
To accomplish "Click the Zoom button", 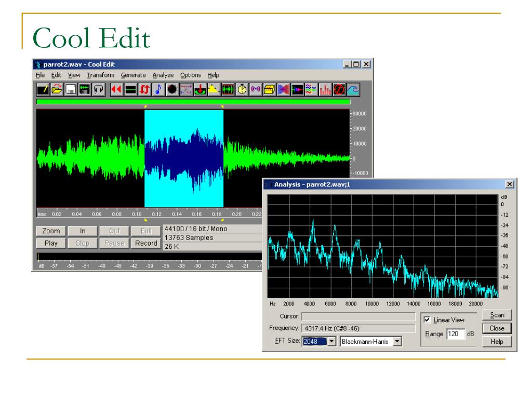I will 51,231.
